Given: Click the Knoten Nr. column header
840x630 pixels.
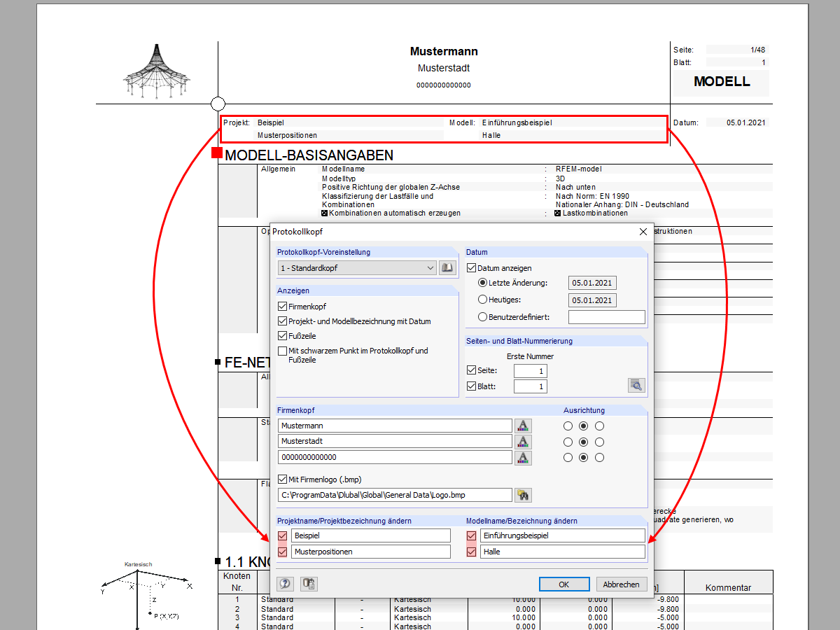Looking at the screenshot, I should 237,582.
